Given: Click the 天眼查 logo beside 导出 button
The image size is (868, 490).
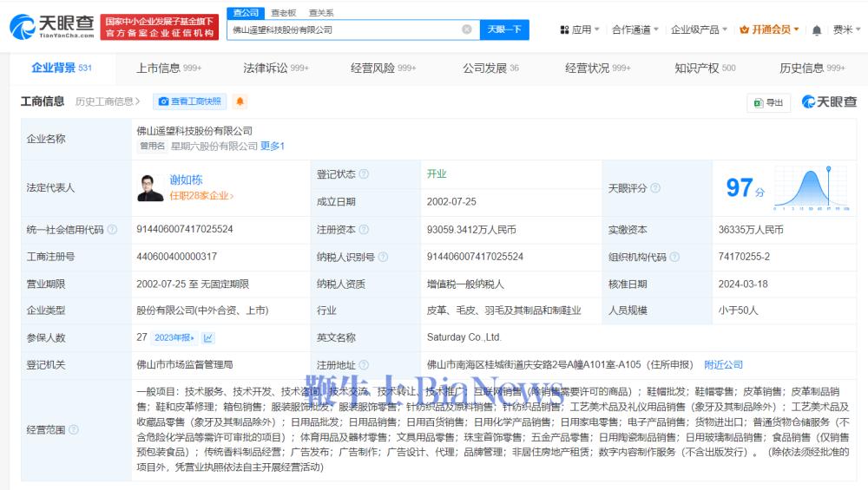Looking at the screenshot, I should 829,101.
